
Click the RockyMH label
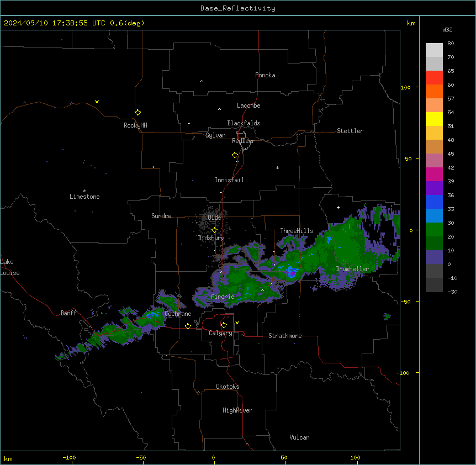point(135,125)
